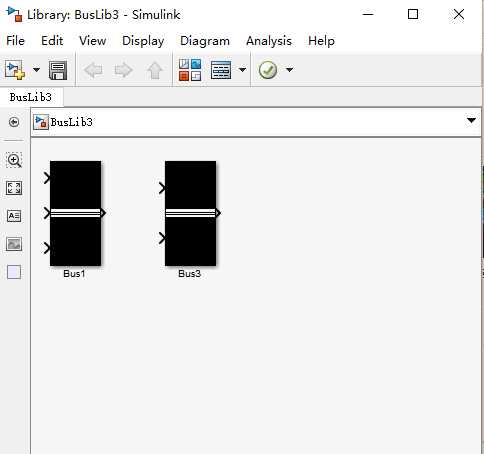Expand the address bar dropdown arrow
Image resolution: width=484 pixels, height=454 pixels.
[x=471, y=120]
